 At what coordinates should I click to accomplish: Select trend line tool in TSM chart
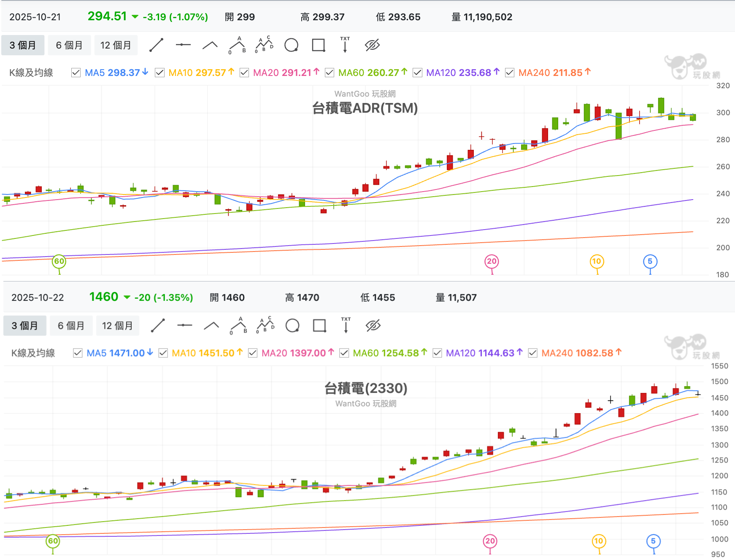pos(157,45)
